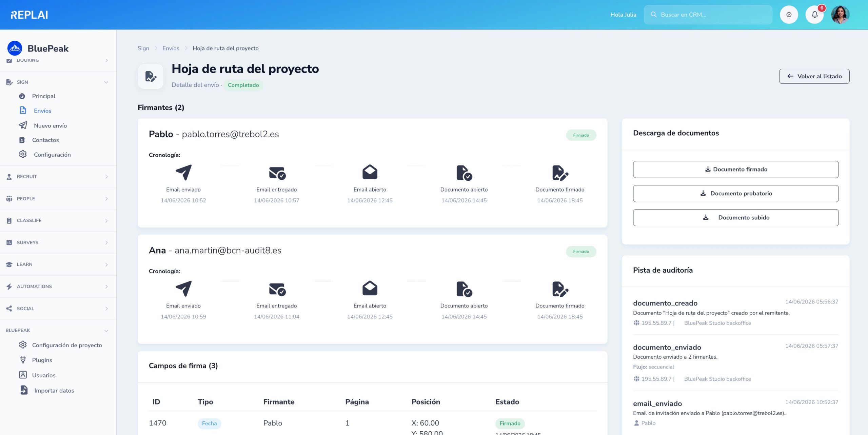
Task: Go to Envíos breadcrumb link
Action: coord(171,48)
